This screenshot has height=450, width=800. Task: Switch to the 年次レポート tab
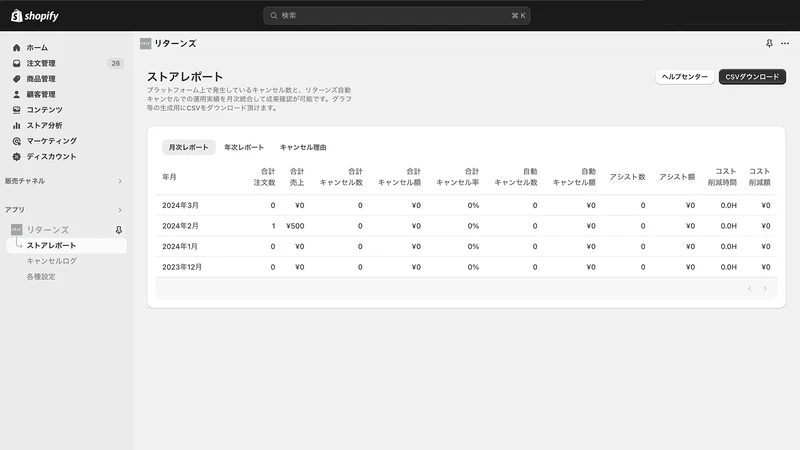pyautogui.click(x=244, y=147)
